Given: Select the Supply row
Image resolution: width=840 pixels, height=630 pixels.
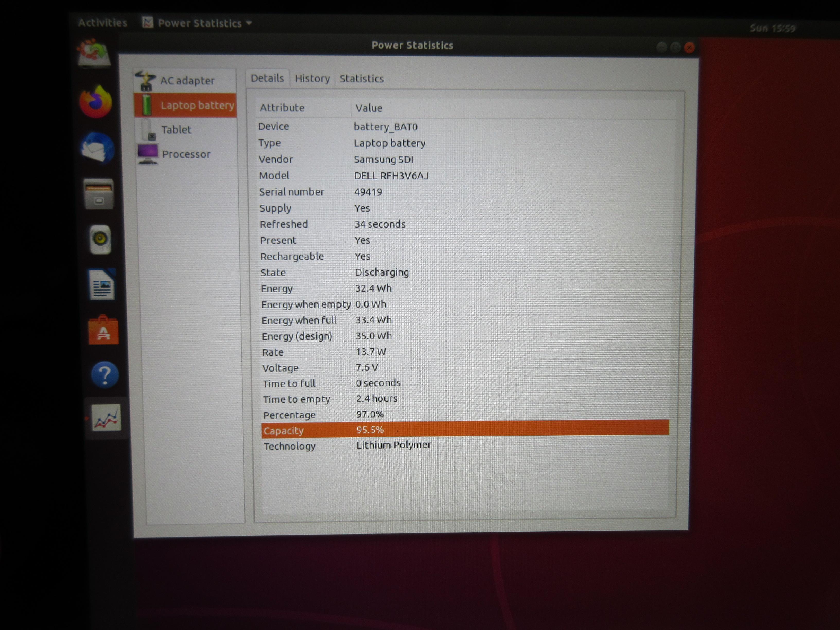Looking at the screenshot, I should [x=466, y=208].
